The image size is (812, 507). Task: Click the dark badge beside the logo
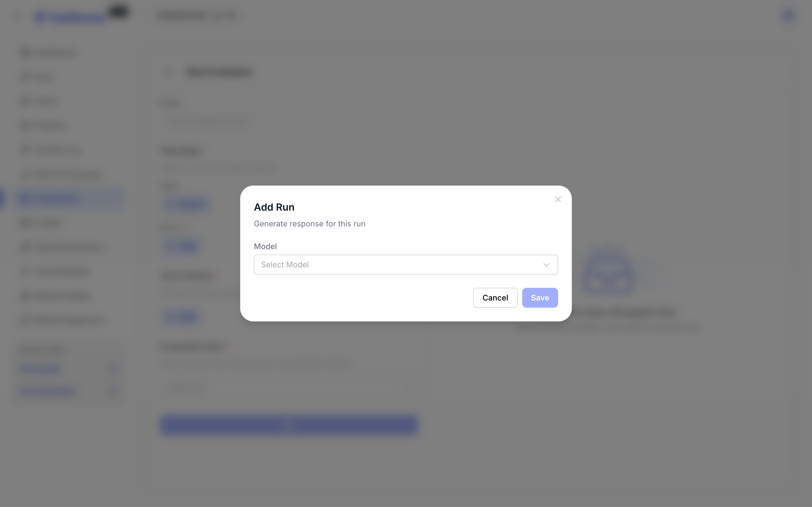pyautogui.click(x=118, y=12)
